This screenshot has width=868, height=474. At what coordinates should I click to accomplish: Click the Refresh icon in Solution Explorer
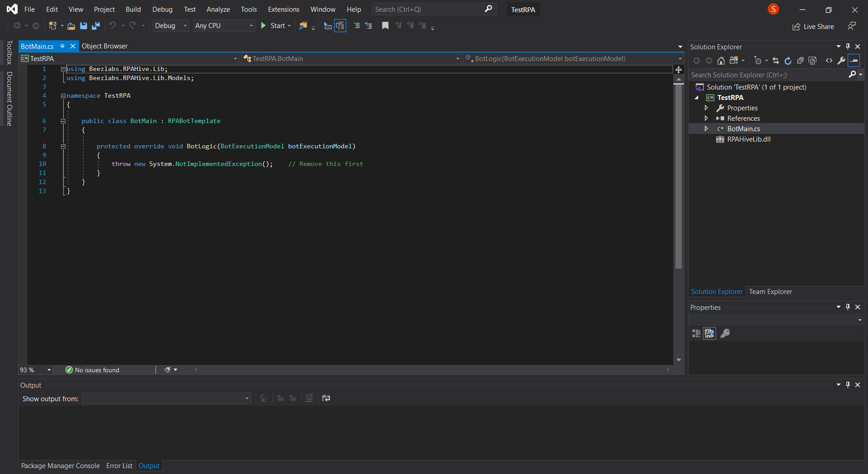click(x=788, y=61)
